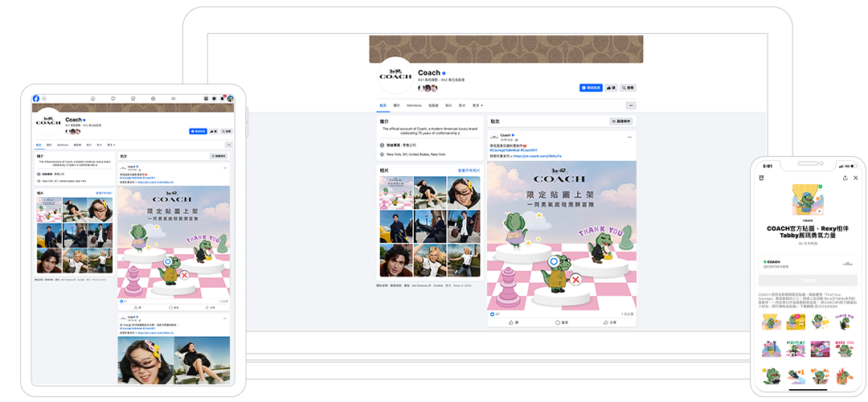This screenshot has height=402, width=868.
Task: Open the sunglasses woman photo thumbnail on laptop
Action: (464, 192)
